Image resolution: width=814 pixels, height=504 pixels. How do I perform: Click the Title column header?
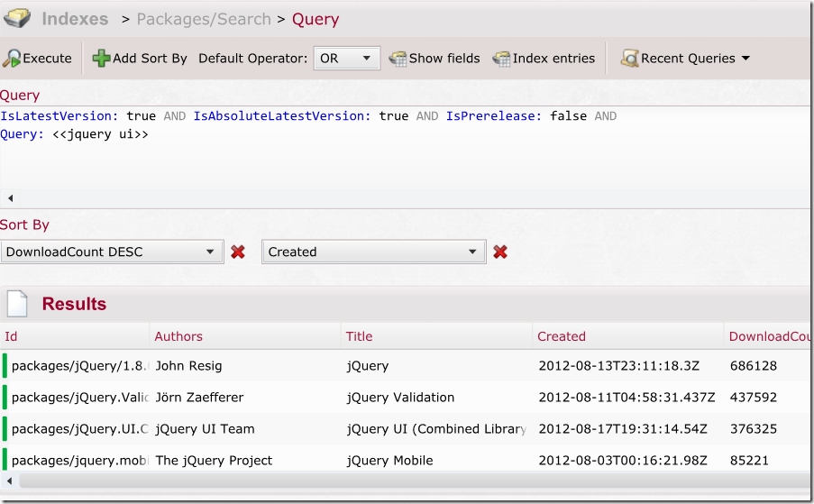coord(360,336)
